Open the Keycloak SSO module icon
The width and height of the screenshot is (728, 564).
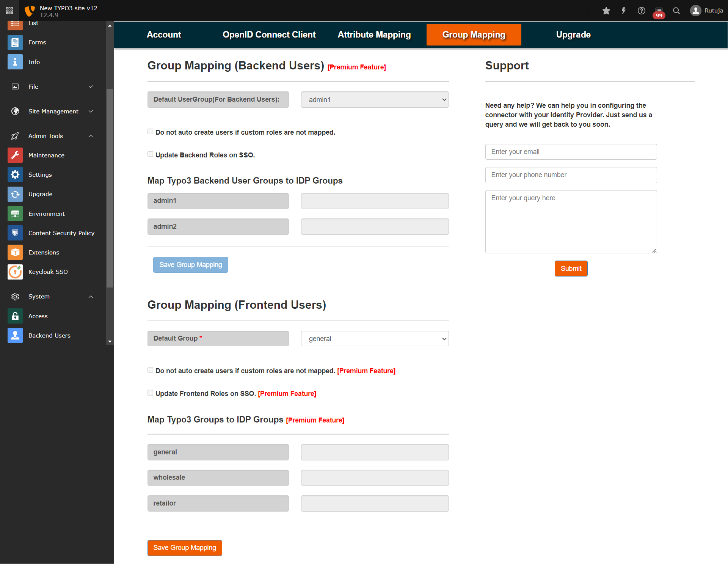(15, 272)
